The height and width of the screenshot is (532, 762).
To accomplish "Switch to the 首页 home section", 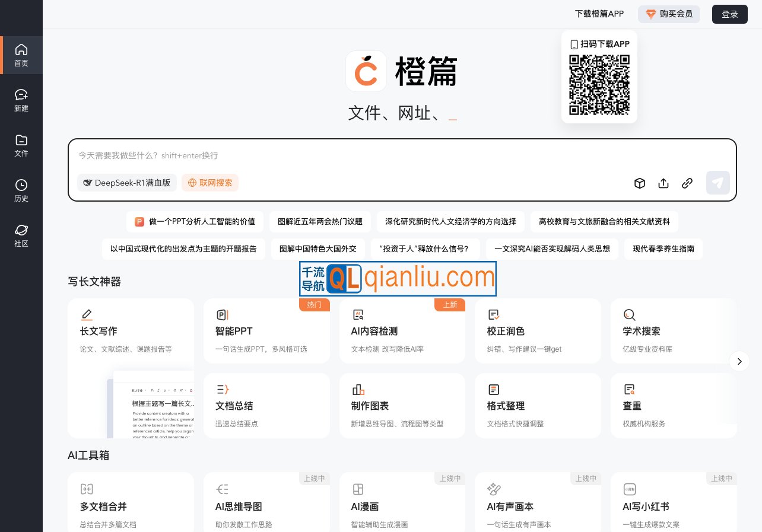I will coord(21,55).
